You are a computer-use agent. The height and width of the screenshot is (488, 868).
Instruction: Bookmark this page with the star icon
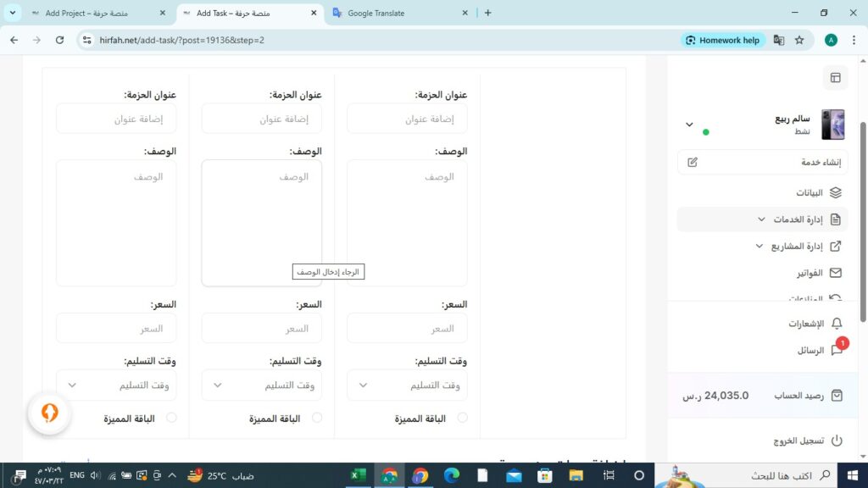(x=799, y=40)
